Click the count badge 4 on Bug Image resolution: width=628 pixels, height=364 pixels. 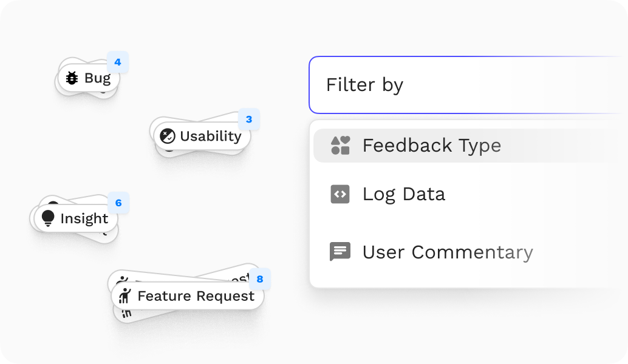tap(118, 62)
